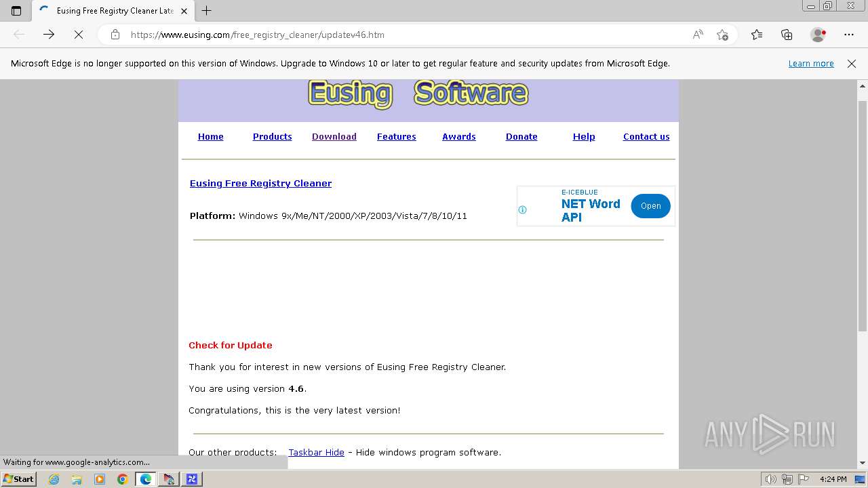This screenshot has height=488, width=868.
Task: Click the network tray icon
Action: coord(787,479)
